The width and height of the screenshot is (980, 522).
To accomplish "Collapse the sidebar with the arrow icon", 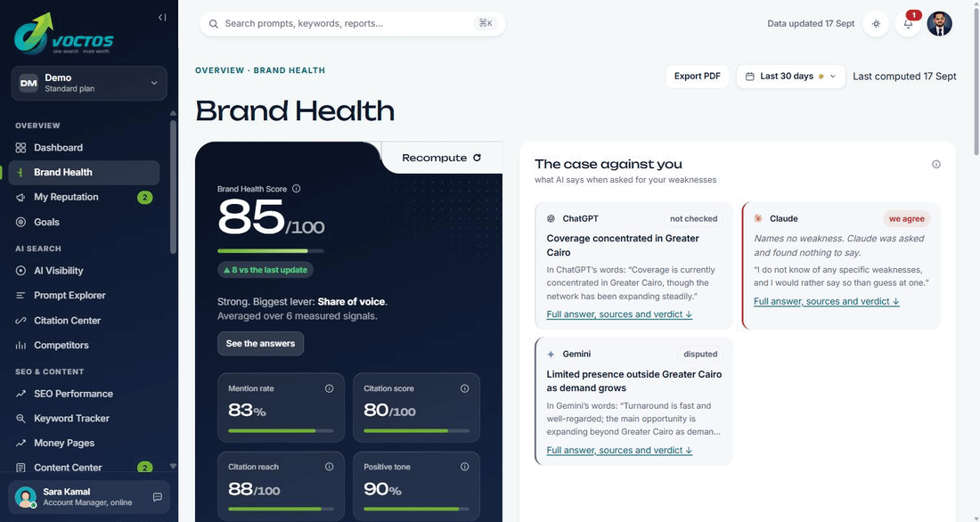I will click(x=162, y=18).
